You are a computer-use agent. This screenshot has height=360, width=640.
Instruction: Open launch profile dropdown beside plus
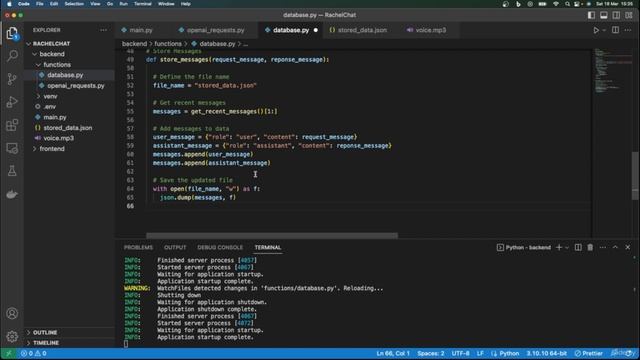click(567, 248)
